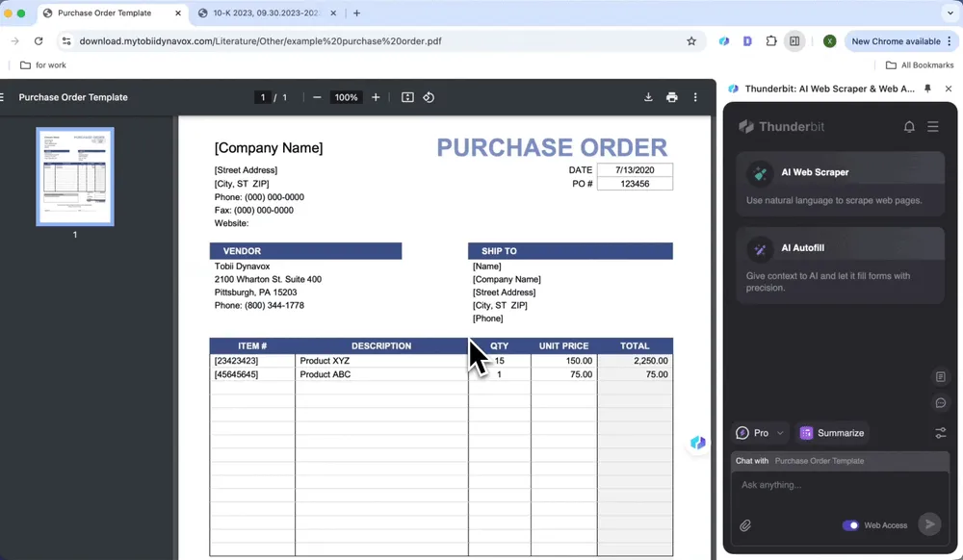The height and width of the screenshot is (560, 963).
Task: Attach a file using the paperclip icon
Action: (x=745, y=525)
